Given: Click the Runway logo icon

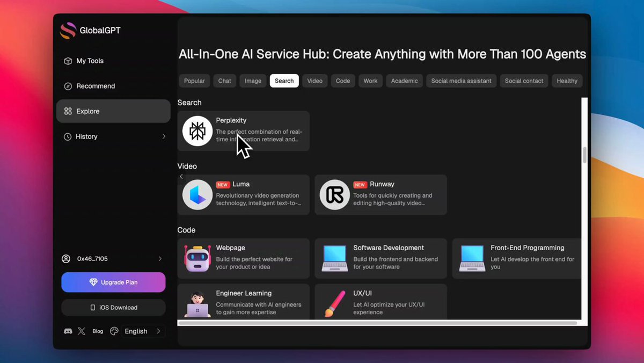Looking at the screenshot, I should click(x=335, y=194).
